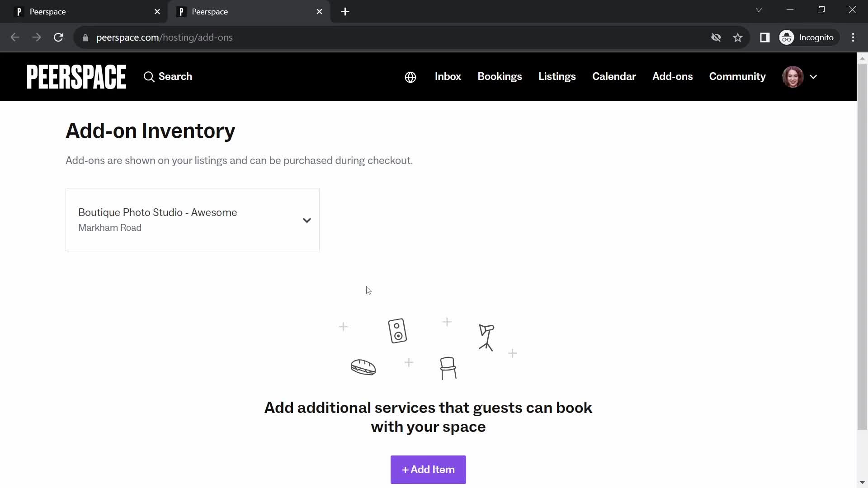Click the globe/language icon in navbar
Viewport: 868px width, 488px height.
pos(410,77)
